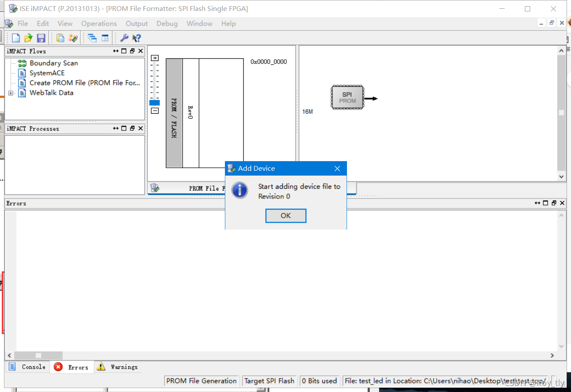The width and height of the screenshot is (571, 392).
Task: Open the Operations menu
Action: [x=99, y=24]
